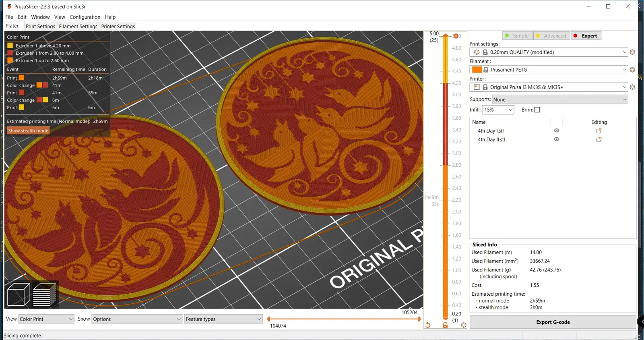644x340 pixels.
Task: Click the bottom thumb of the vertical layer slider
Action: tap(446, 318)
